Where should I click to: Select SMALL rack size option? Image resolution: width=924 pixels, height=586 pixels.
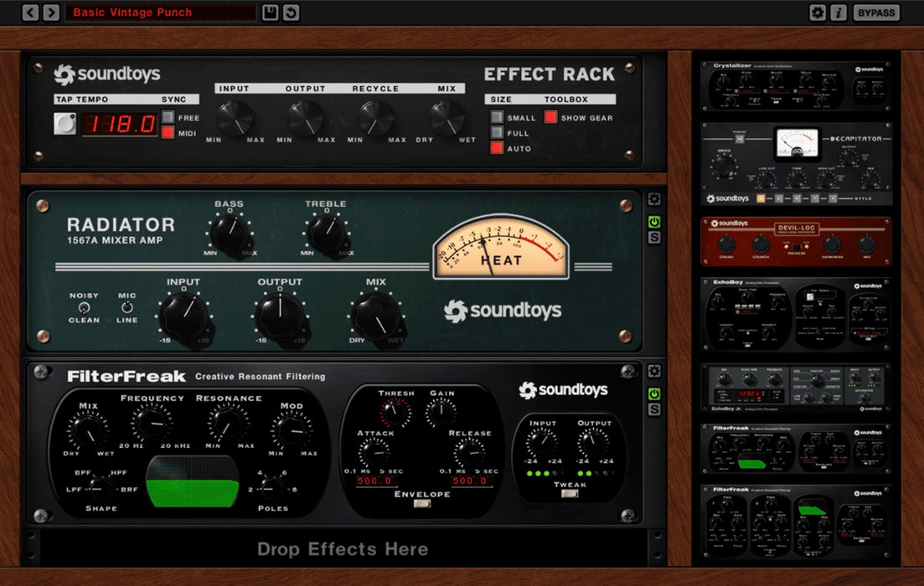[x=498, y=118]
